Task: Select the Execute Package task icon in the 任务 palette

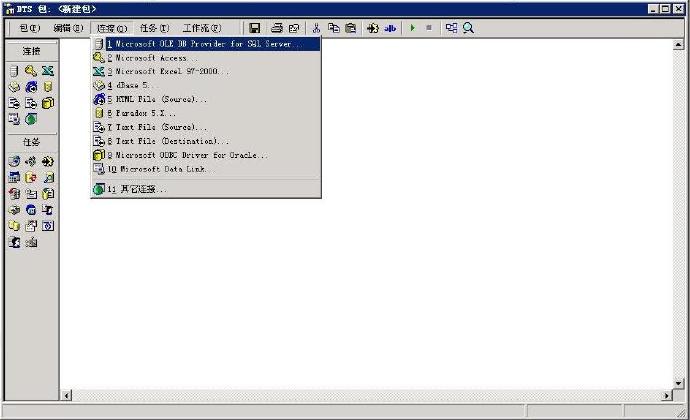Action: 14,210
